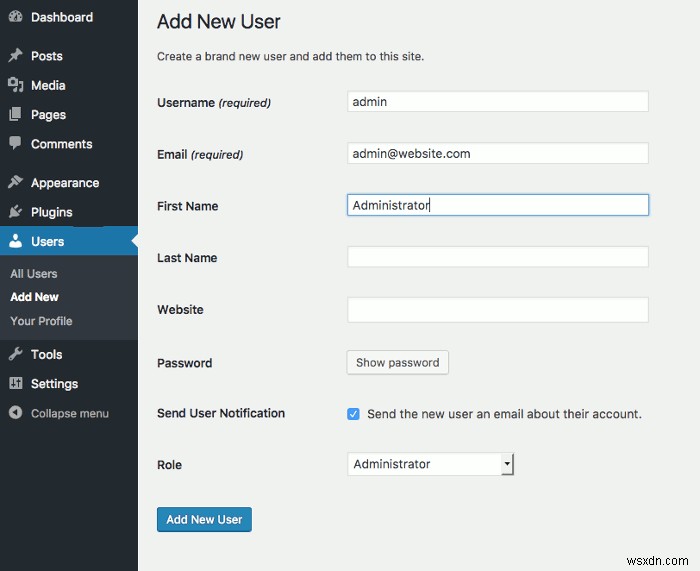Click the Pages document icon
Image resolution: width=700 pixels, height=571 pixels.
click(x=15, y=114)
